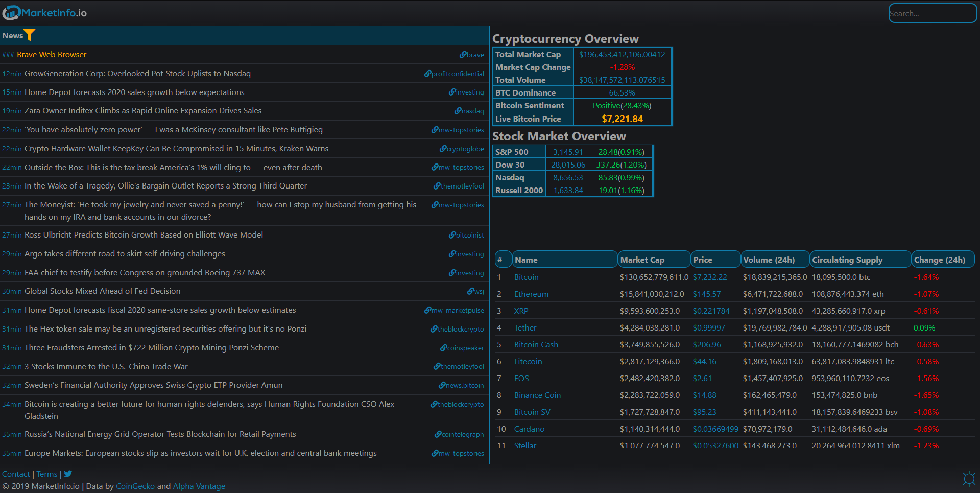Sort table by Circulating Supply column
Screen dimensions: 980x493
click(861, 260)
